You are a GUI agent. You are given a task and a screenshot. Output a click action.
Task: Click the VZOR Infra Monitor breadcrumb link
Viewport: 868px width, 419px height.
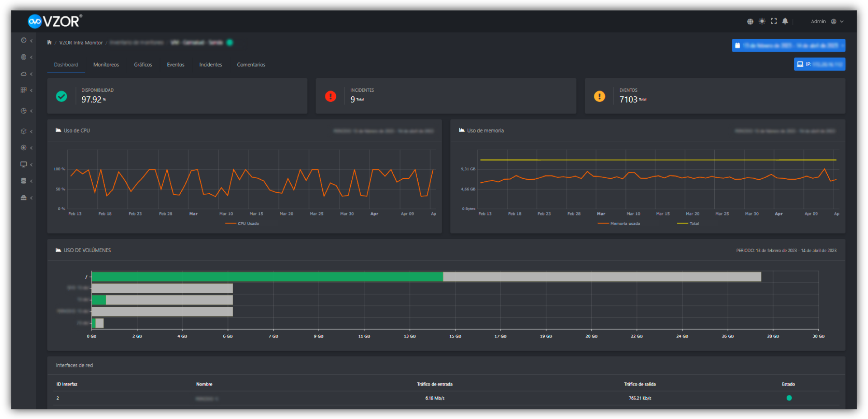click(81, 42)
